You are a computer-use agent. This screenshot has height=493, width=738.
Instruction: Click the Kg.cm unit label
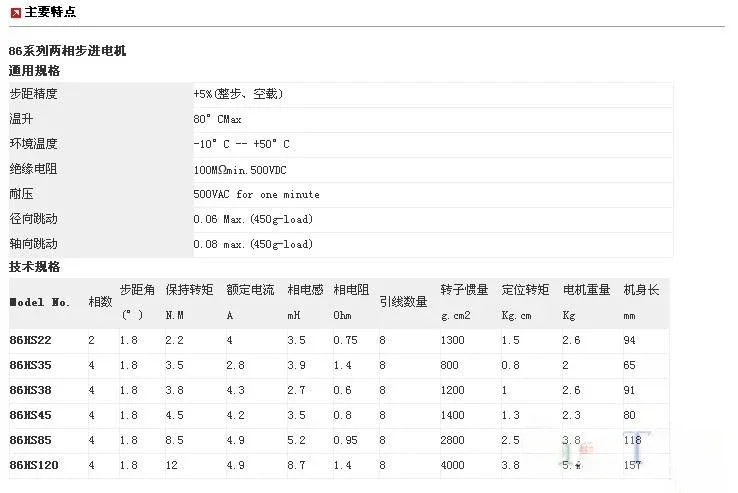[x=516, y=315]
